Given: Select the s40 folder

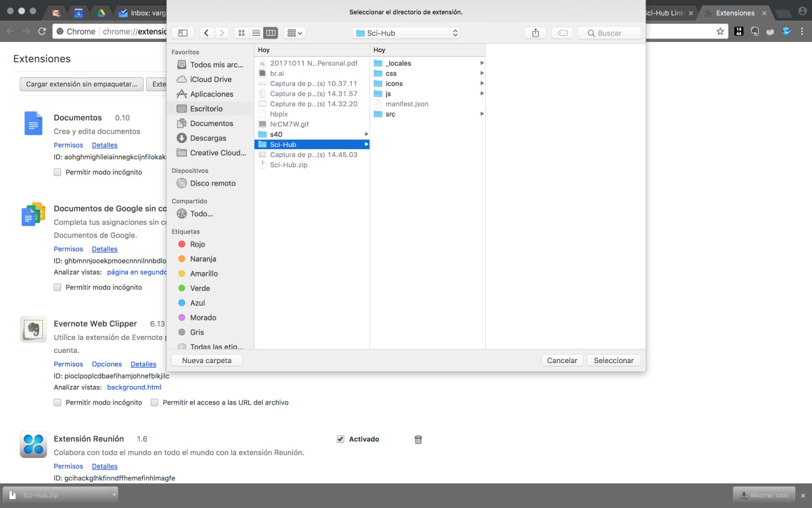Looking at the screenshot, I should point(312,134).
